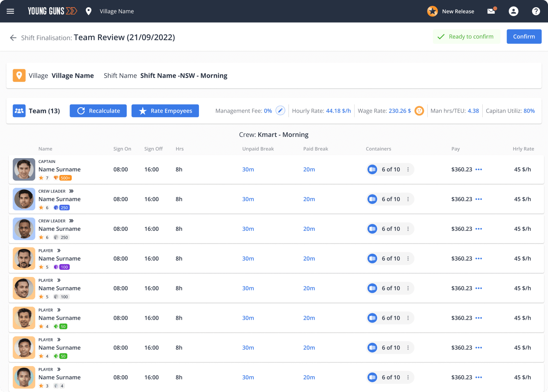Click Recalculate button
The image size is (548, 392).
pos(98,111)
